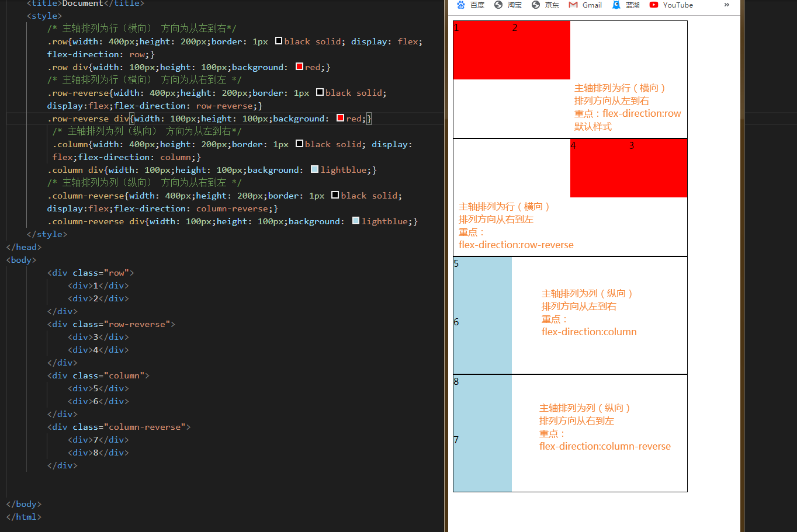Click the <div class="column"> line

(98, 375)
